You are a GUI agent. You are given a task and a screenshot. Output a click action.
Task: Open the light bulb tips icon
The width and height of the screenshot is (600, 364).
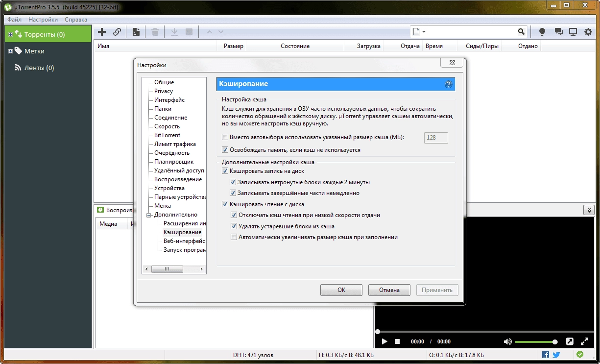(x=542, y=32)
